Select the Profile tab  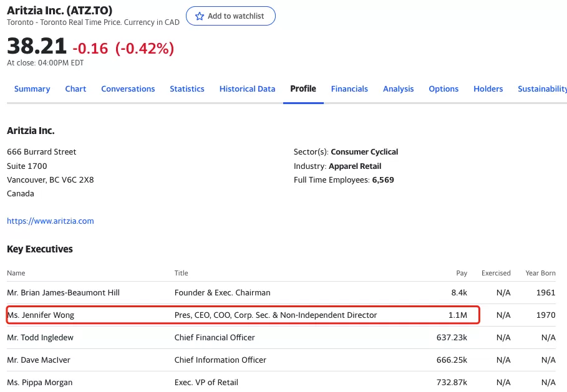point(303,89)
